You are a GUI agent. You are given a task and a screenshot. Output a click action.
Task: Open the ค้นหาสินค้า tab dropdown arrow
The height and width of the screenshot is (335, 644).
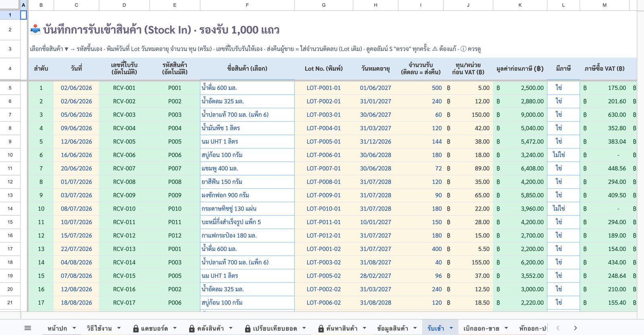[x=365, y=328]
